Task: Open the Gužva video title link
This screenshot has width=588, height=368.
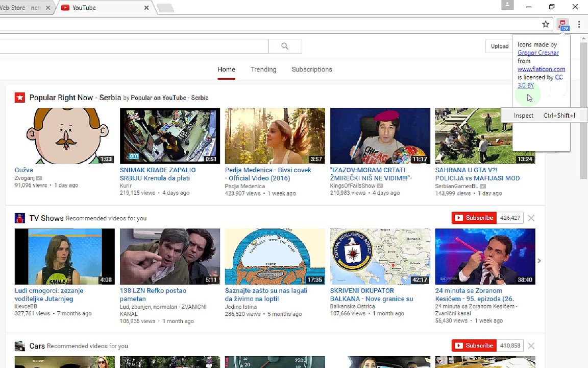Action: 23,170
